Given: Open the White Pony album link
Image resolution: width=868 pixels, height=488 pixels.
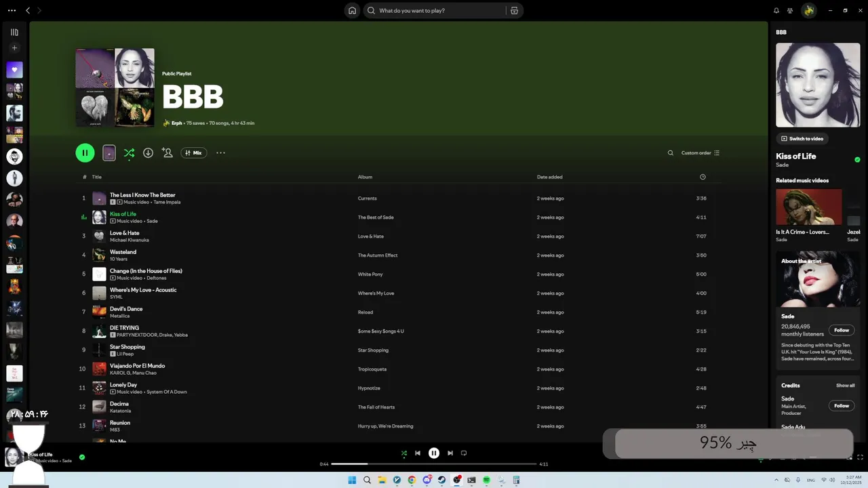Looking at the screenshot, I should 370,274.
